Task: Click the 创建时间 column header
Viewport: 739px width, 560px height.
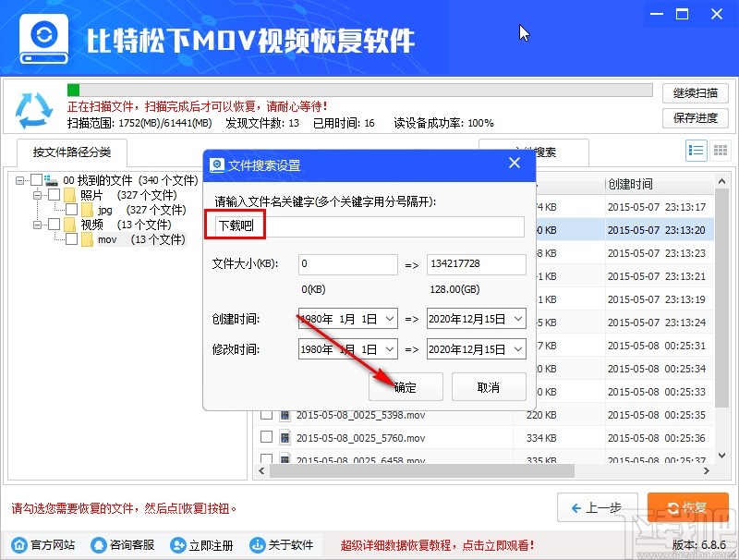Action: tap(659, 184)
